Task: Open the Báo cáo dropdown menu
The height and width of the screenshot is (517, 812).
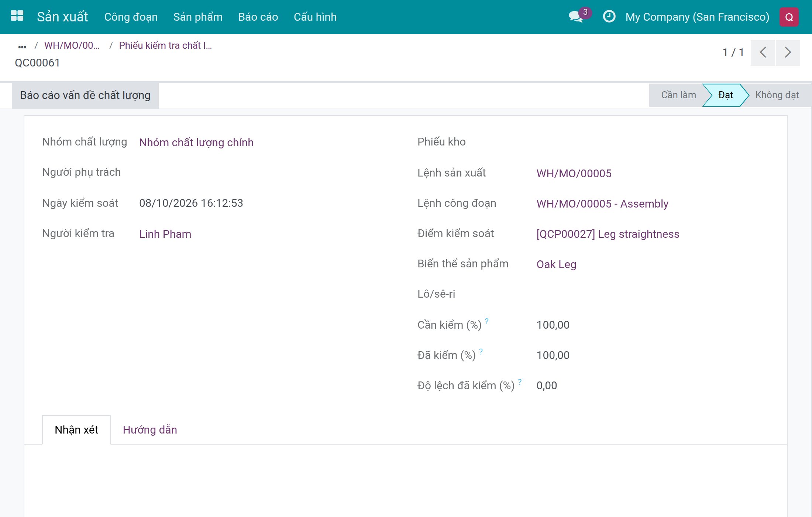Action: click(258, 17)
